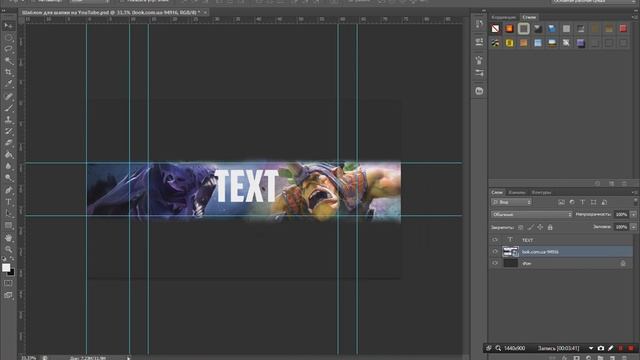Toggle lock image pixels brush icon
This screenshot has width=640, height=360.
[x=530, y=227]
